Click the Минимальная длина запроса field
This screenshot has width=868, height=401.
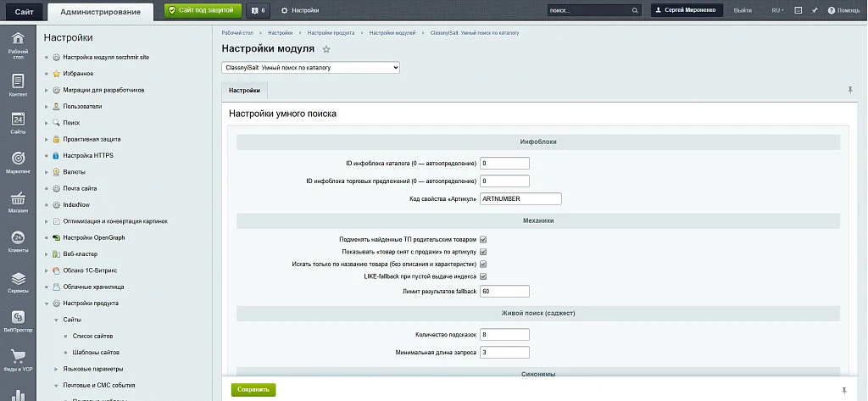click(x=504, y=353)
